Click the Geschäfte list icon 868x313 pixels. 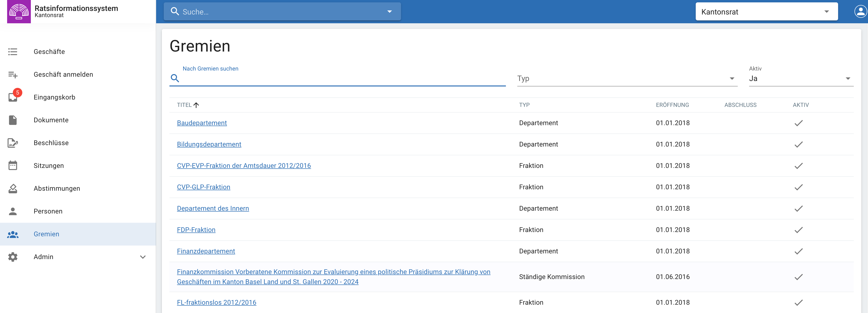[x=13, y=52]
